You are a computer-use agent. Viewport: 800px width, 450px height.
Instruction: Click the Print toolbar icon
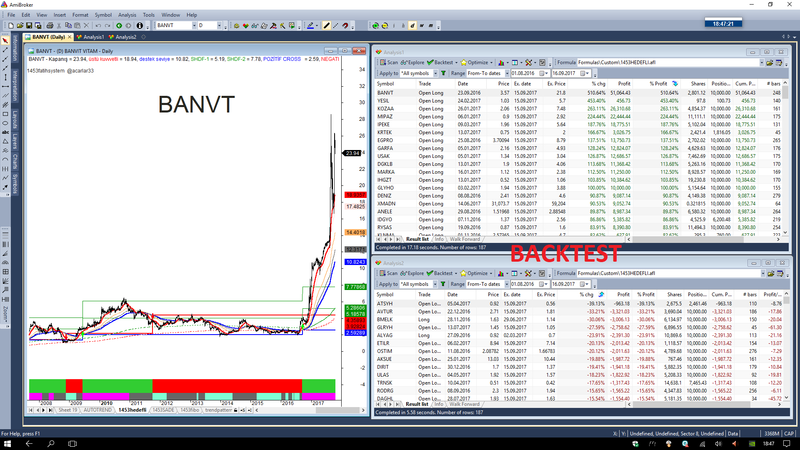[49, 26]
